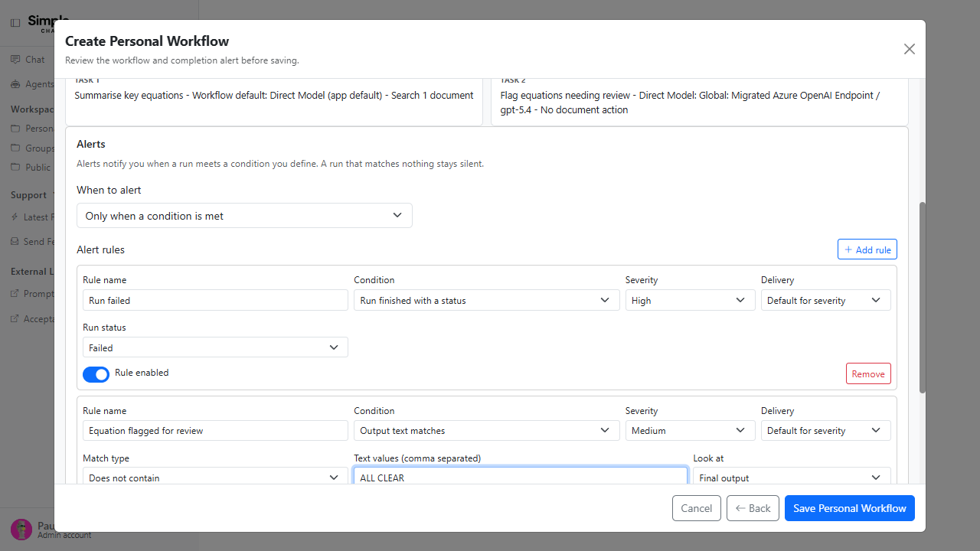The height and width of the screenshot is (551, 980).
Task: Open Delivery dropdown of Equation flagged rule
Action: tap(825, 430)
